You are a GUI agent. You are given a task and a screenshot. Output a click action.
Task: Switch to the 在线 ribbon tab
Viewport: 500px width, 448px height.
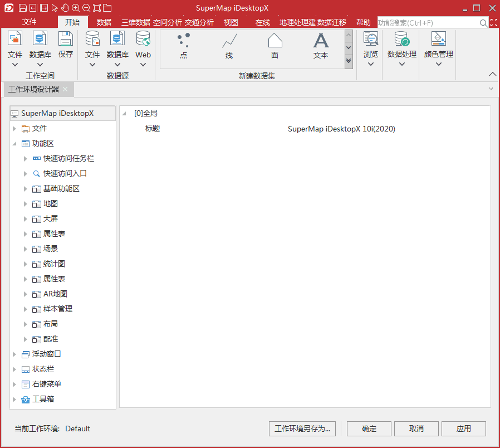(262, 22)
